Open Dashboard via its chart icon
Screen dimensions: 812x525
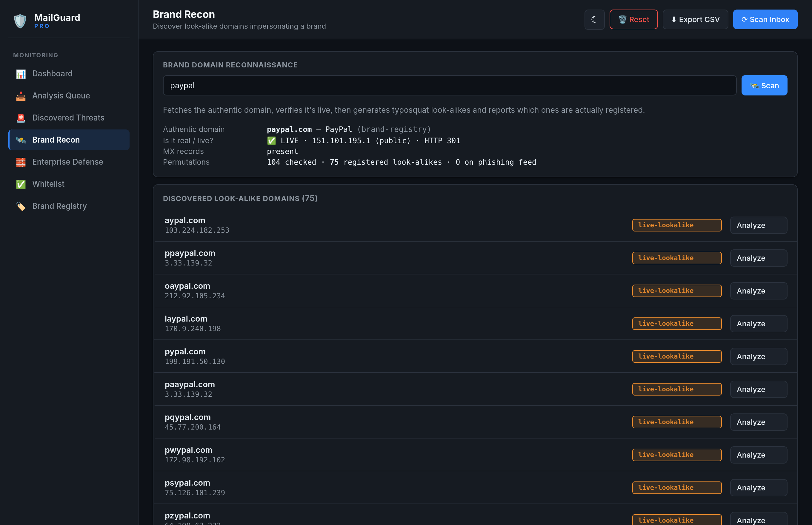(x=21, y=74)
